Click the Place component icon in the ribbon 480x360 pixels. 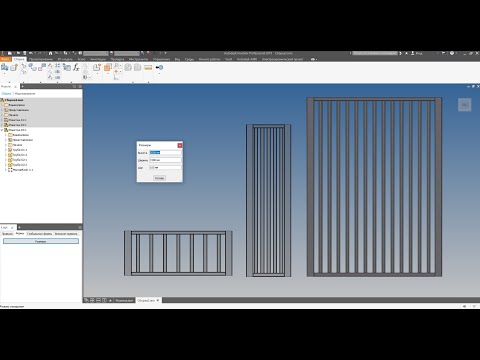point(5,67)
